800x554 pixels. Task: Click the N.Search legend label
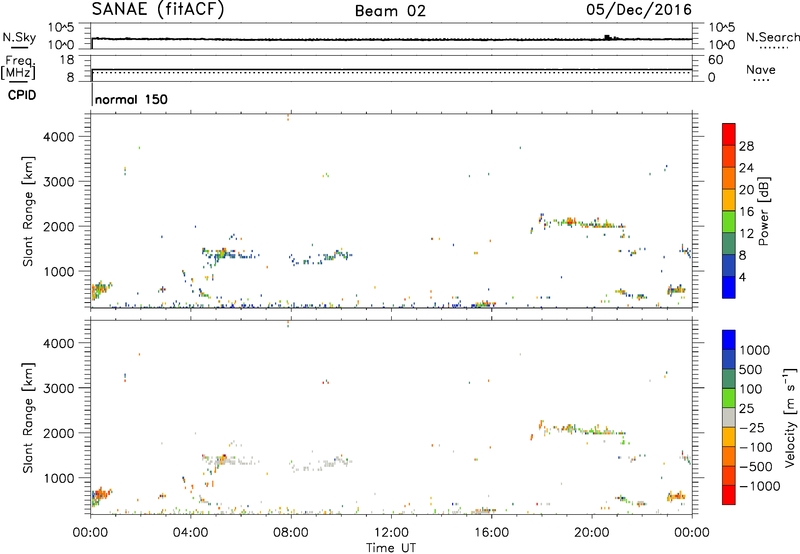(x=772, y=37)
